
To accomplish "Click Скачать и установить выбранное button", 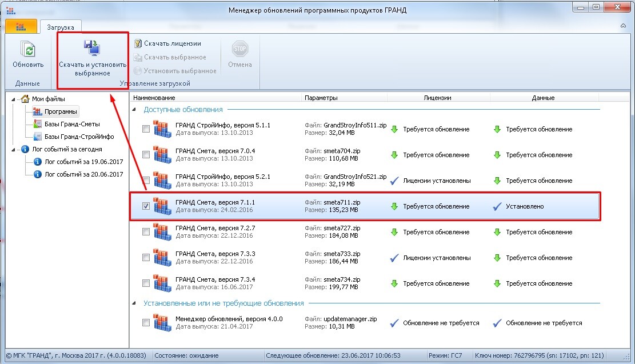I will click(93, 59).
